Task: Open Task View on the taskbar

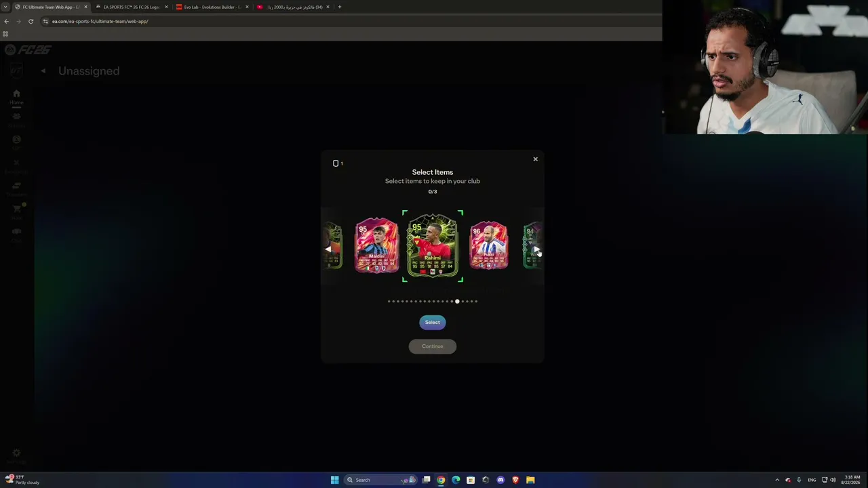Action: (426, 480)
